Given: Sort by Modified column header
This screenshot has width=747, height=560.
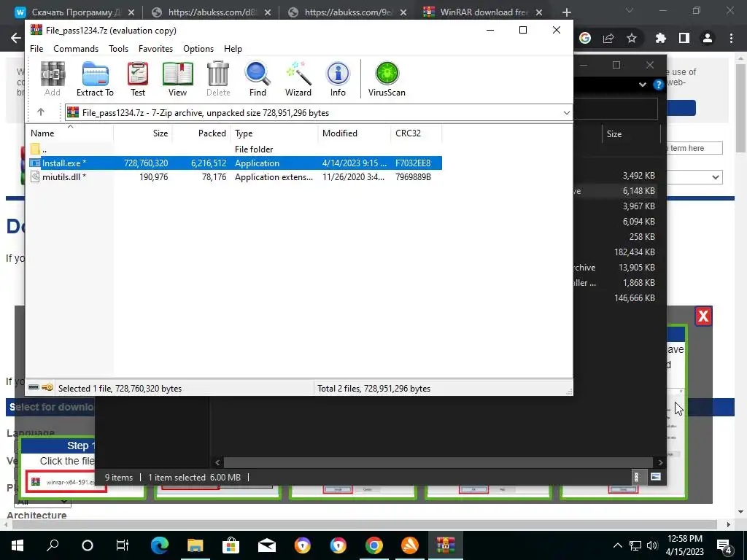Looking at the screenshot, I should point(354,133).
